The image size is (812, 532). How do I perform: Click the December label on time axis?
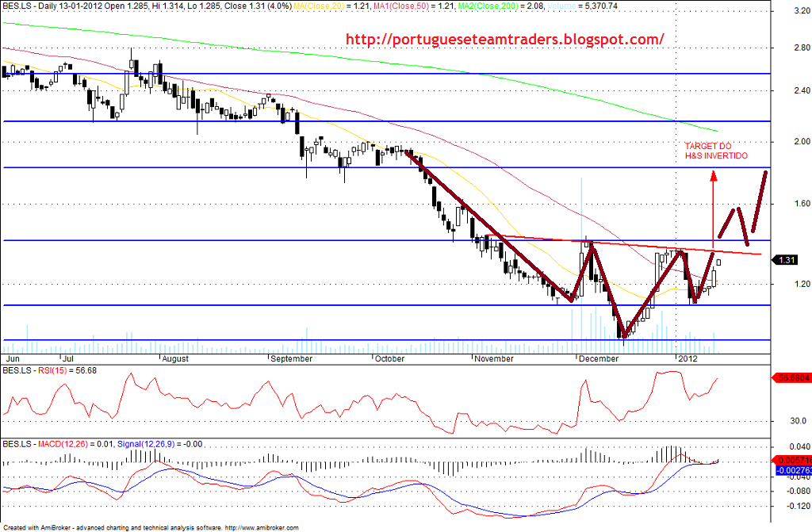coord(599,358)
